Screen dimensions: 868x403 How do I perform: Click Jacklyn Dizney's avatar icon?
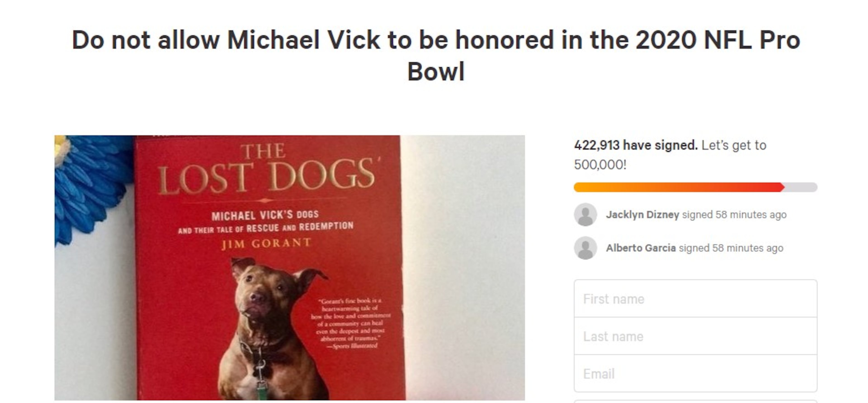click(585, 215)
